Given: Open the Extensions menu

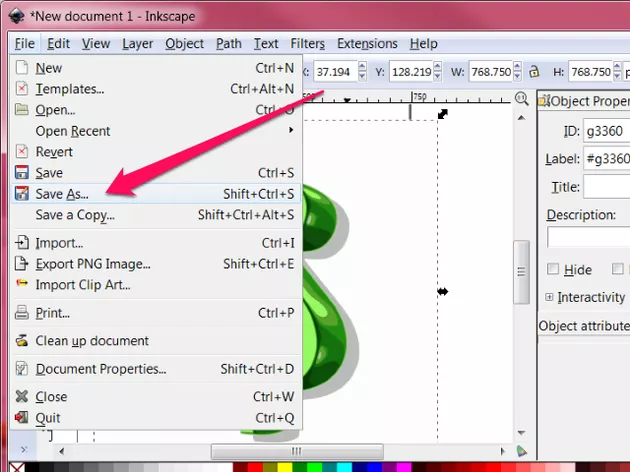Looking at the screenshot, I should (x=367, y=44).
